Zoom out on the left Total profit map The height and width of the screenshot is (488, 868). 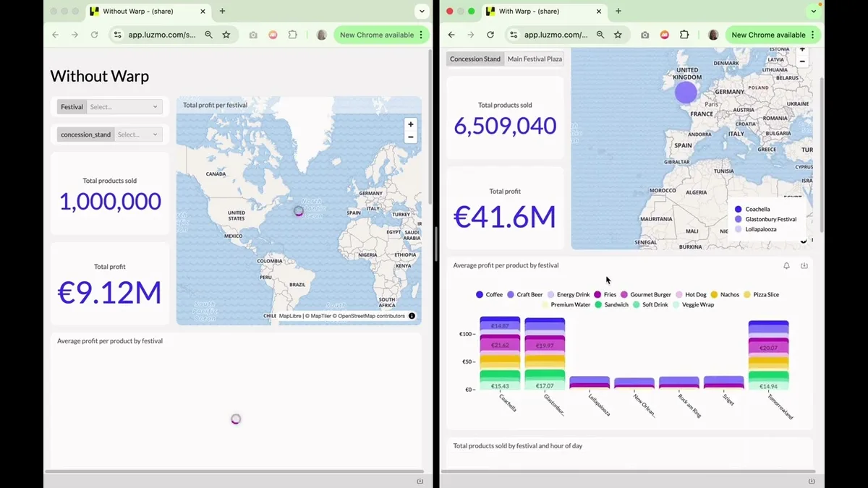pos(411,137)
